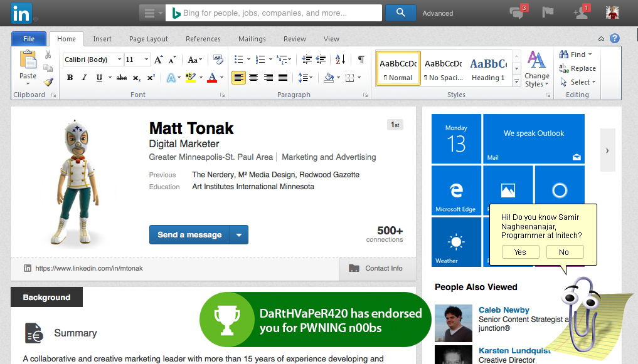Switch to the Mailings tab

[x=252, y=39]
